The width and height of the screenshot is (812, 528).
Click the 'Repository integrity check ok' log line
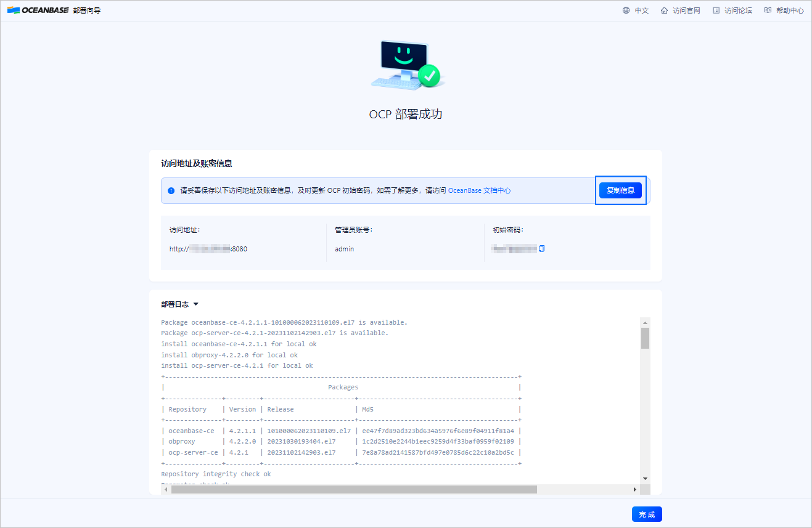216,474
